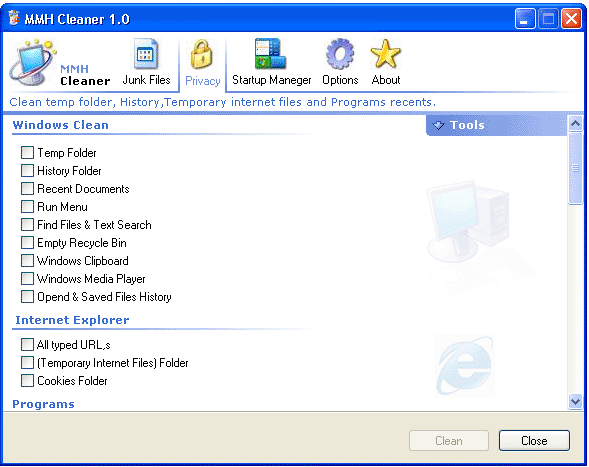Enable the Temp Folder checkbox
Screen dimensions: 589x467
(27, 153)
